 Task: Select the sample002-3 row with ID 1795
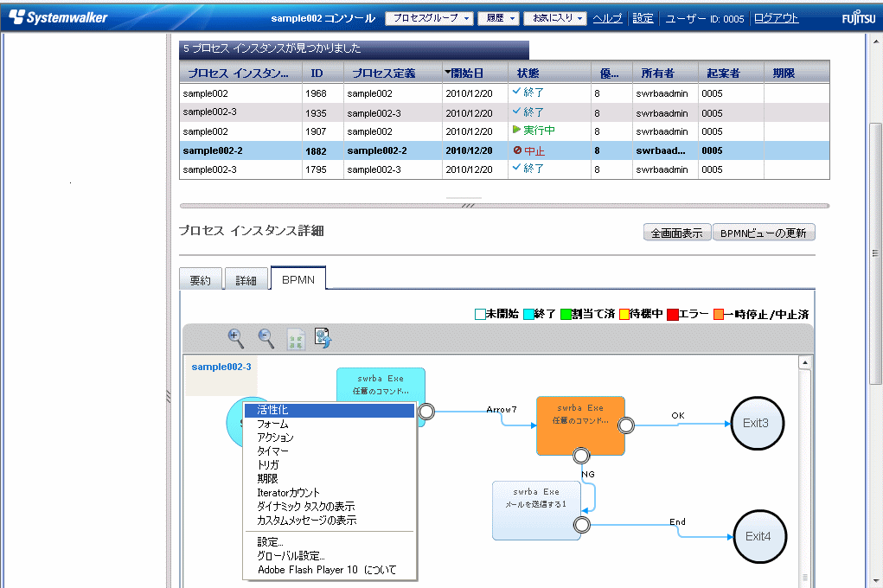[504, 169]
